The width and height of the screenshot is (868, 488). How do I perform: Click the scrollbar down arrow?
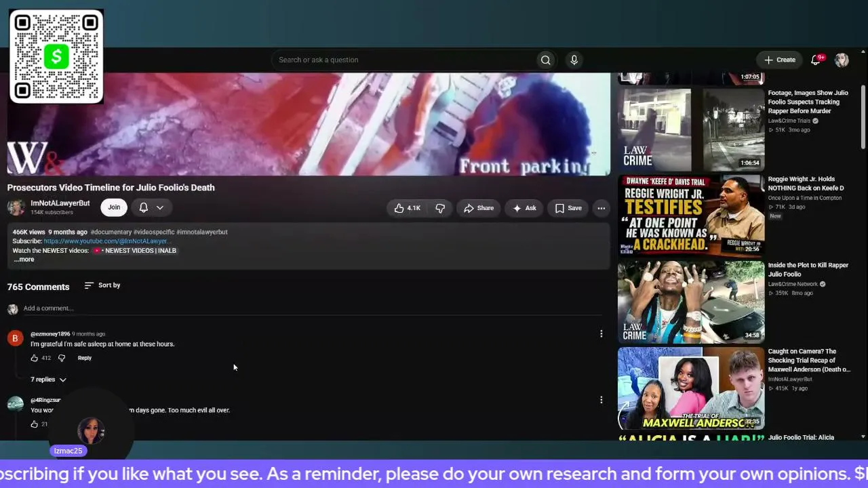click(863, 436)
